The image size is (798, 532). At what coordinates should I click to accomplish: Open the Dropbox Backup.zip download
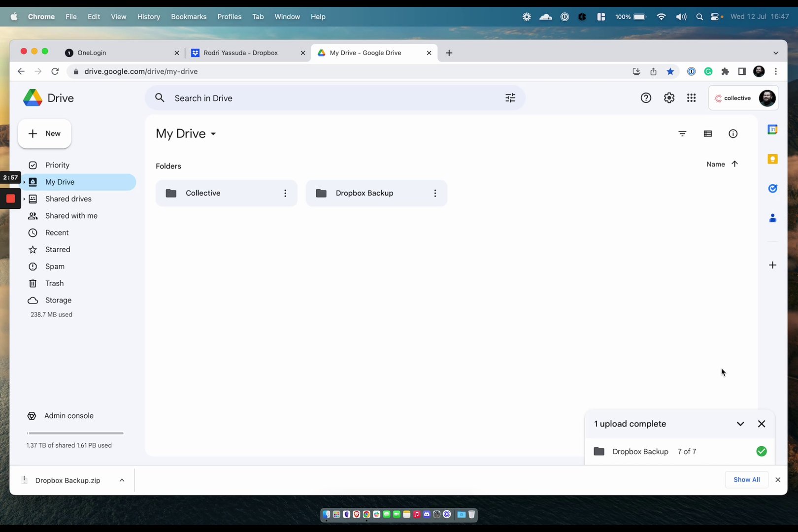[x=67, y=480]
